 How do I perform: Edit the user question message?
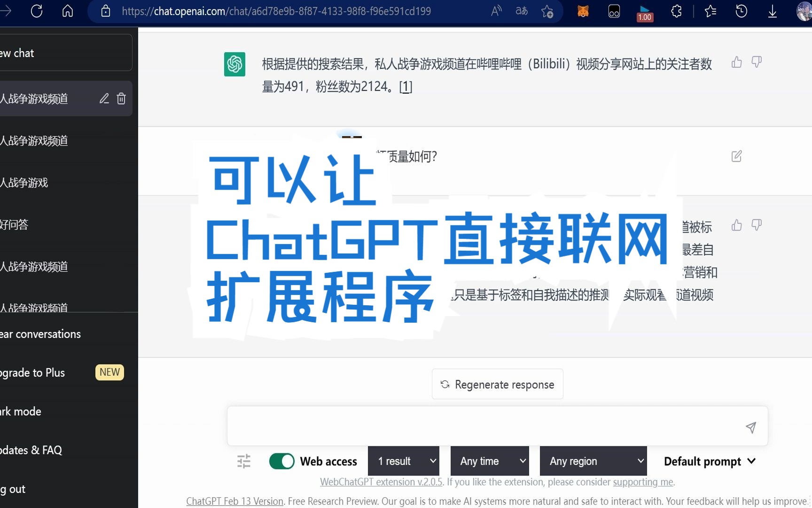[x=737, y=156]
